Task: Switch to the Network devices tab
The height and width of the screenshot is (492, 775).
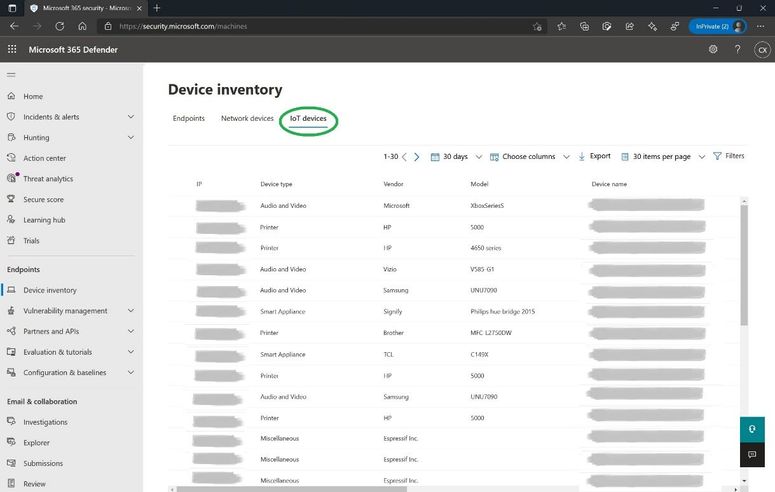Action: [247, 118]
